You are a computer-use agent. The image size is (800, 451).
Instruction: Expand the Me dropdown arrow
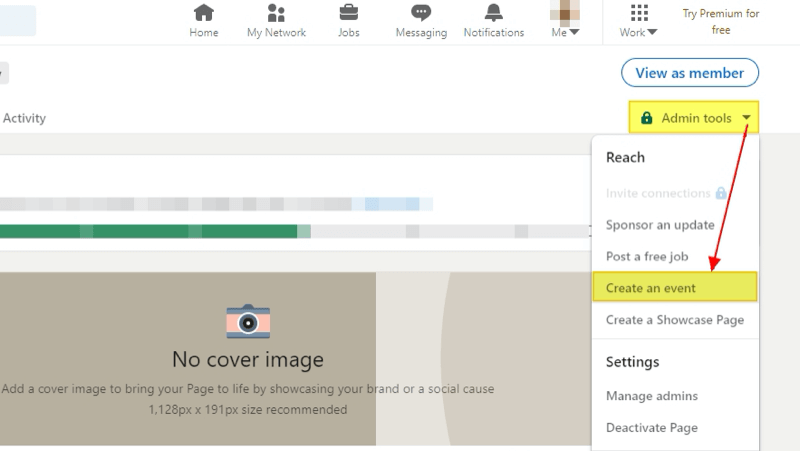[x=574, y=32]
